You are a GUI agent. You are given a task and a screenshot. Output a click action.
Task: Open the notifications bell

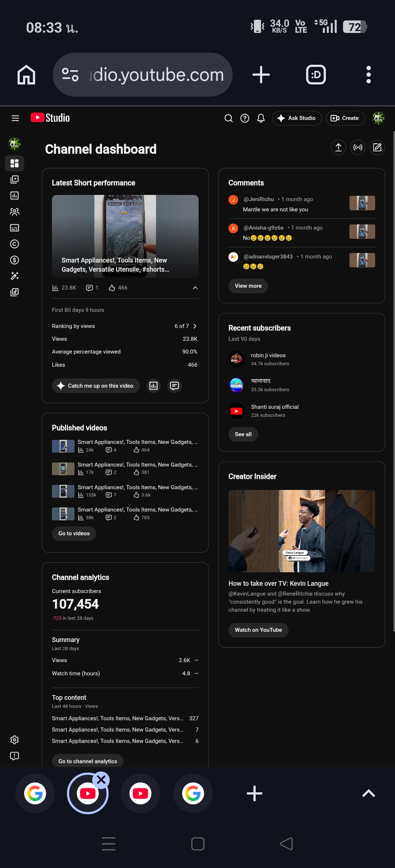(x=261, y=118)
